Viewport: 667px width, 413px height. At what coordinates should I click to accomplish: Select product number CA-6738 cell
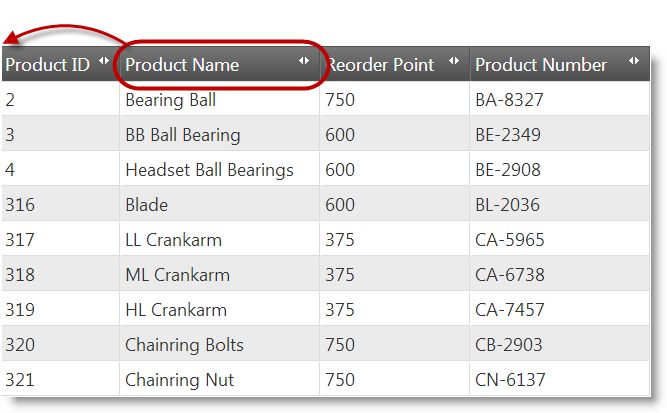click(x=509, y=275)
